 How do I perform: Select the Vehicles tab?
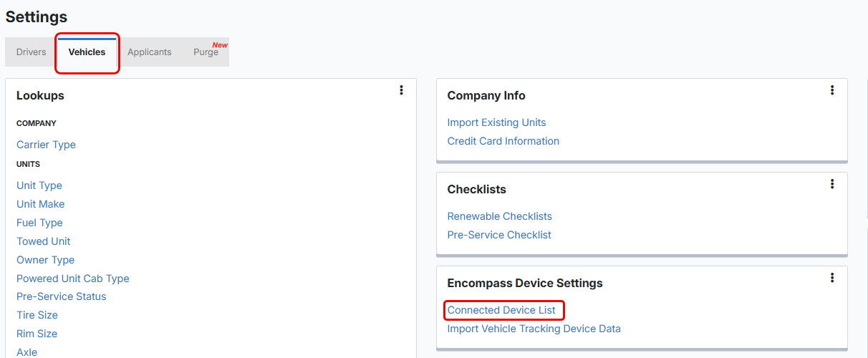tap(87, 52)
